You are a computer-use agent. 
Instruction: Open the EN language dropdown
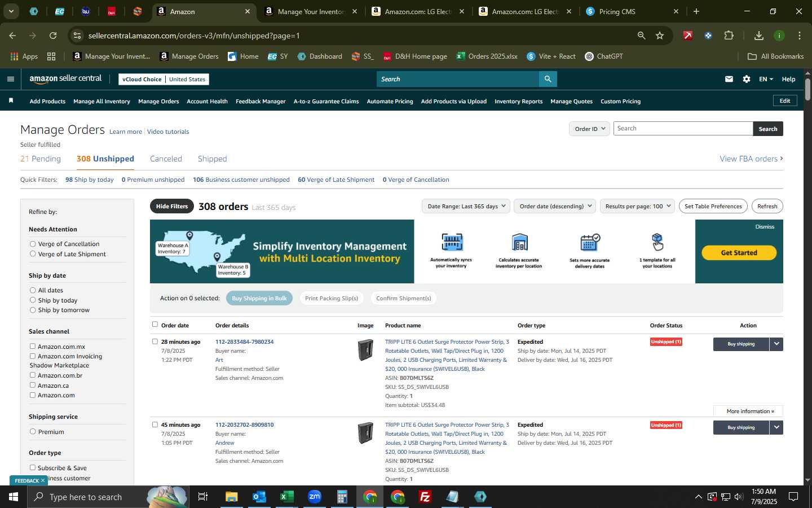(766, 79)
